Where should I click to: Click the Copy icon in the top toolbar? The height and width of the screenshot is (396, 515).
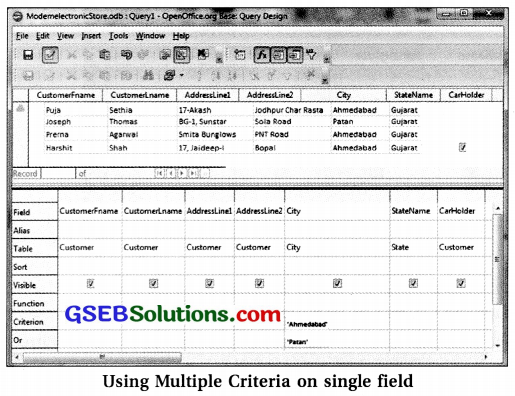point(88,55)
